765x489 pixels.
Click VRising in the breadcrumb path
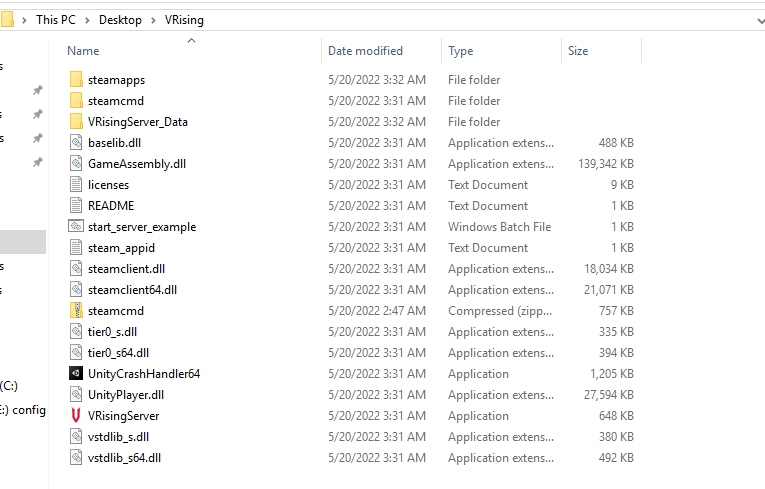[x=184, y=20]
